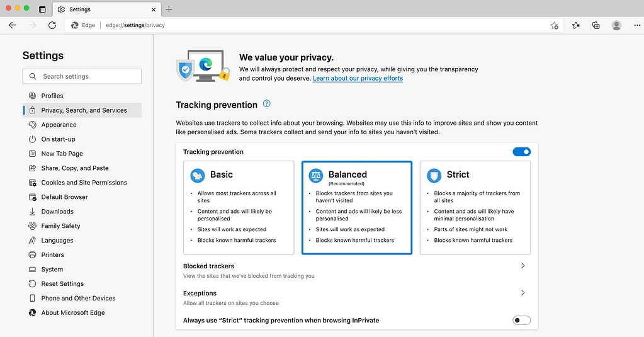Viewport: 644px width, 337px height.
Task: Open the user profile avatar
Action: pos(616,25)
